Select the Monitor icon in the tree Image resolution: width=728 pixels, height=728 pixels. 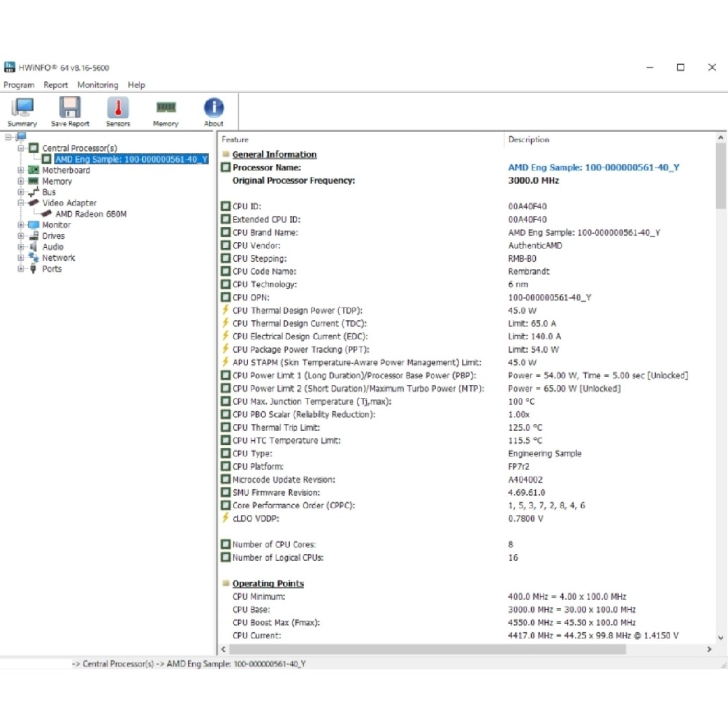pos(34,224)
